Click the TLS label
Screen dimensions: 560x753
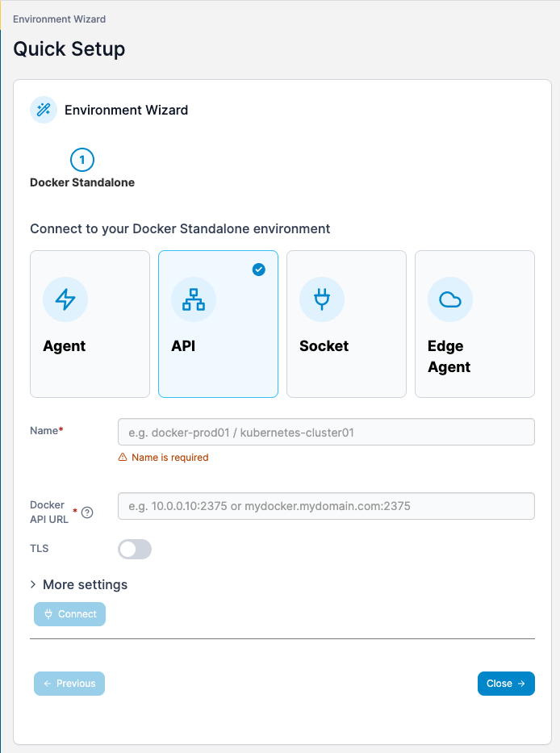pos(40,549)
